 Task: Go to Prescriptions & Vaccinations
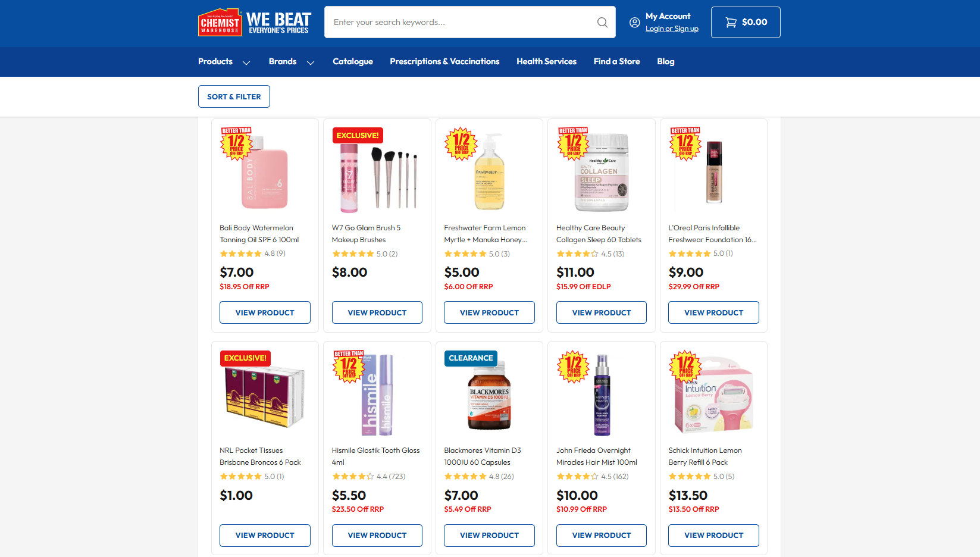pyautogui.click(x=444, y=62)
